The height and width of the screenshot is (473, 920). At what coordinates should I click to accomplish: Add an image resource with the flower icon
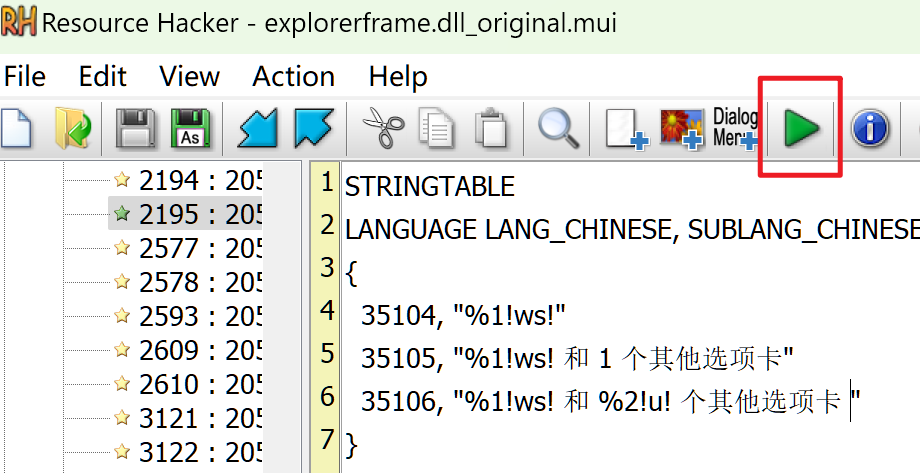[x=682, y=129]
